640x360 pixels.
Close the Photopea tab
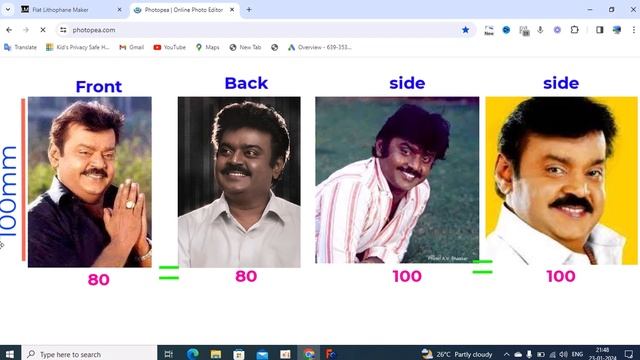click(x=232, y=9)
